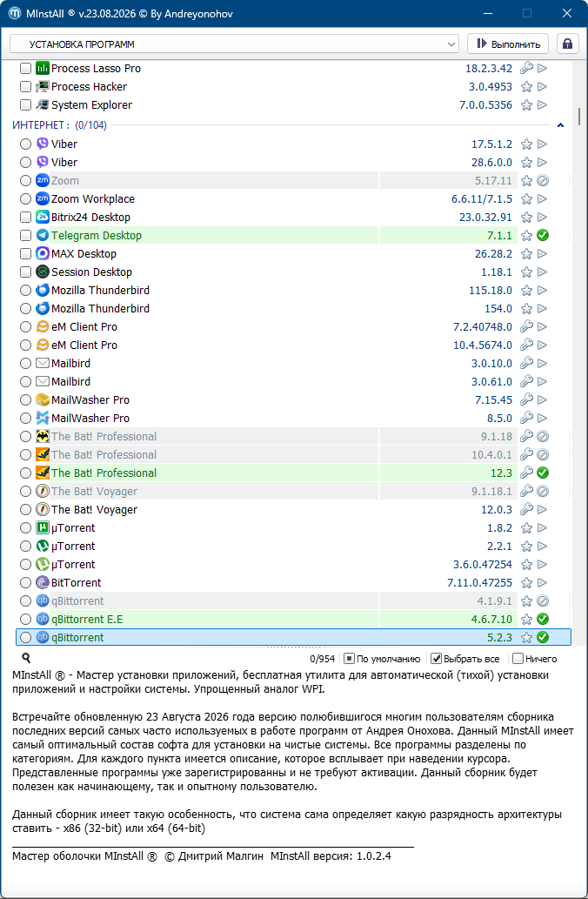Toggle the Ничего checkbox
Image resolution: width=588 pixels, height=899 pixels.
pyautogui.click(x=518, y=659)
